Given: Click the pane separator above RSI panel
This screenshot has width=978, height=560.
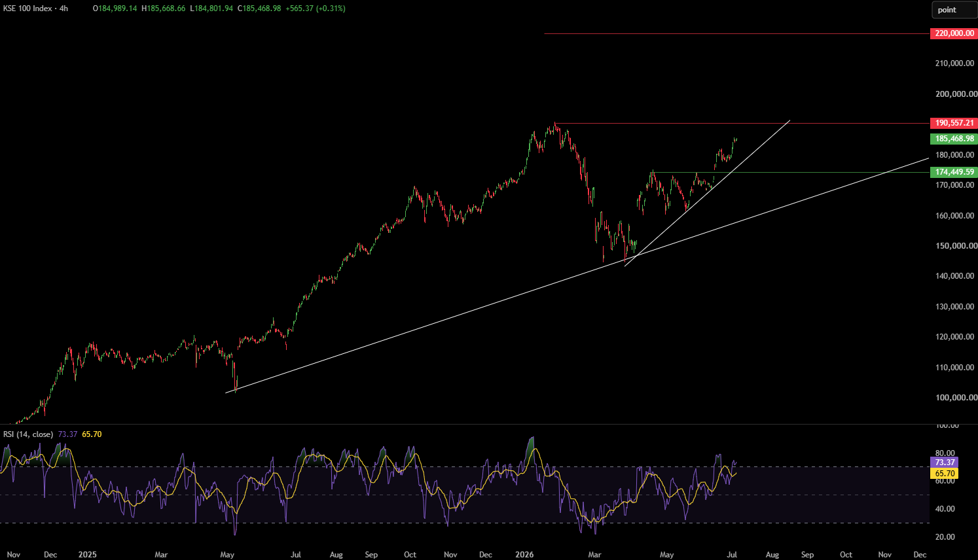Looking at the screenshot, I should pyautogui.click(x=465, y=424).
